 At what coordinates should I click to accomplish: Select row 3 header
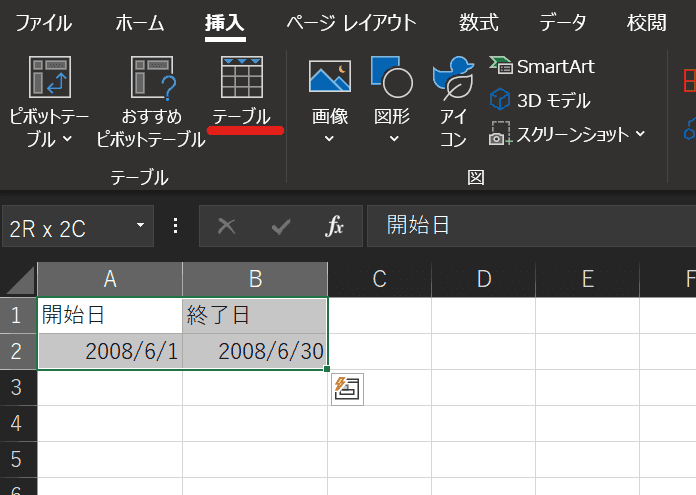pyautogui.click(x=17, y=387)
